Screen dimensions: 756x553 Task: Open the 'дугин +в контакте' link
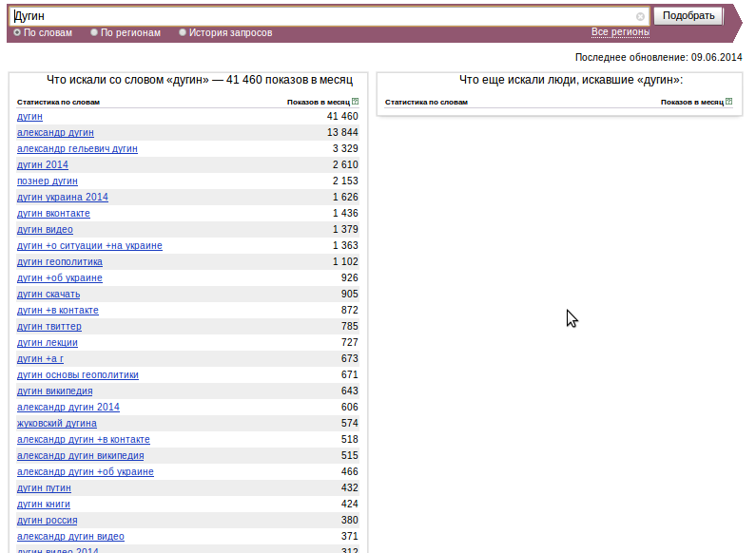[58, 310]
